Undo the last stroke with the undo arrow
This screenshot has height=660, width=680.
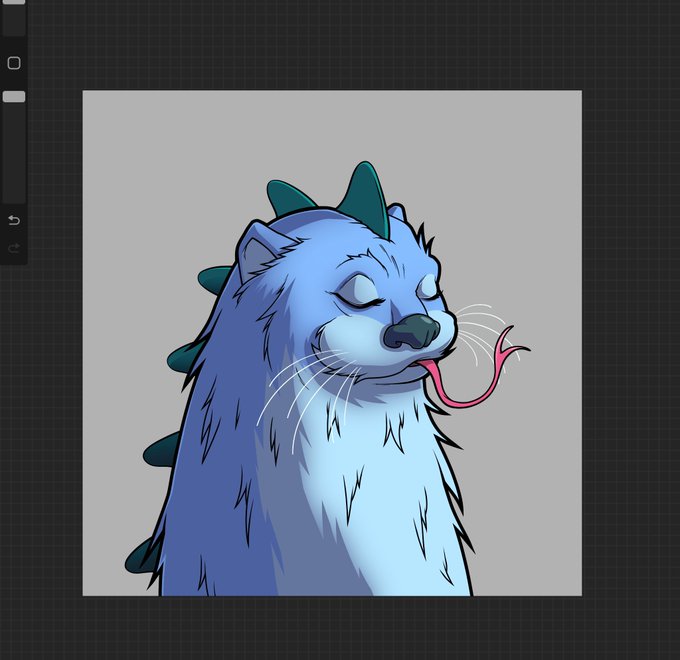tap(14, 220)
